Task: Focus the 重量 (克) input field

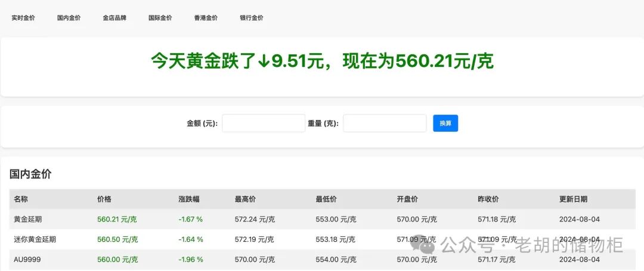Action: coord(385,124)
